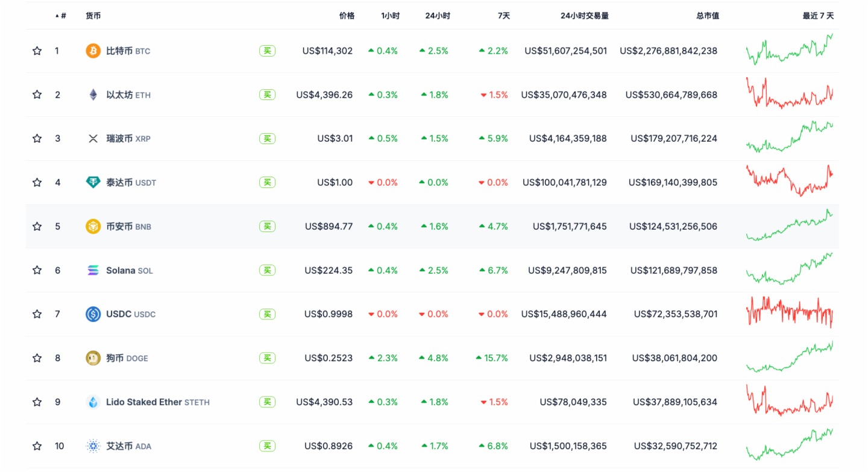Click the Solana SOL logo icon
This screenshot has height=472, width=868.
[93, 270]
